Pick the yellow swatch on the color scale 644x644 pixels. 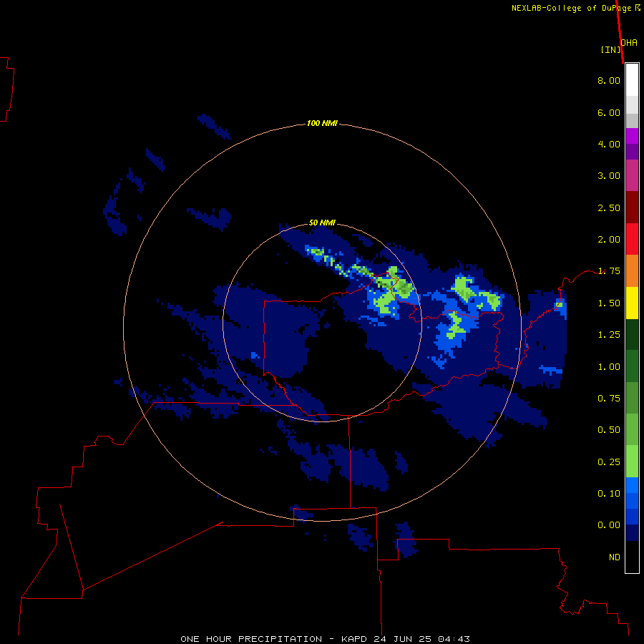[x=632, y=303]
